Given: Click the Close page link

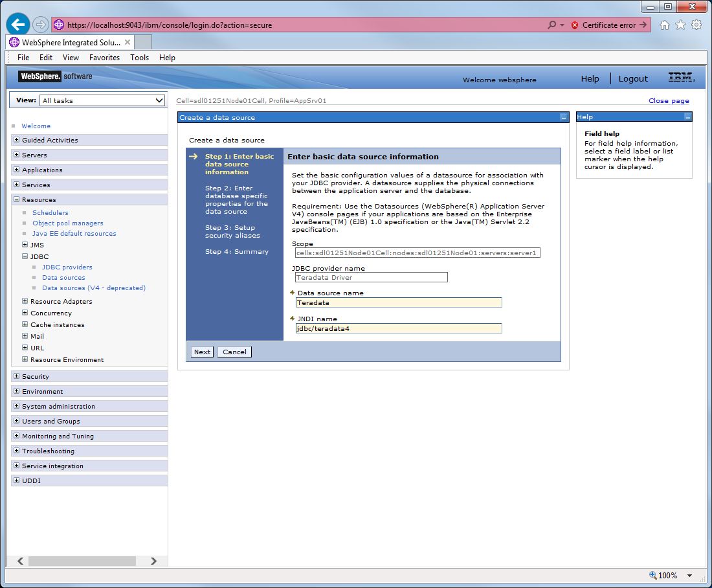Looking at the screenshot, I should tap(669, 100).
